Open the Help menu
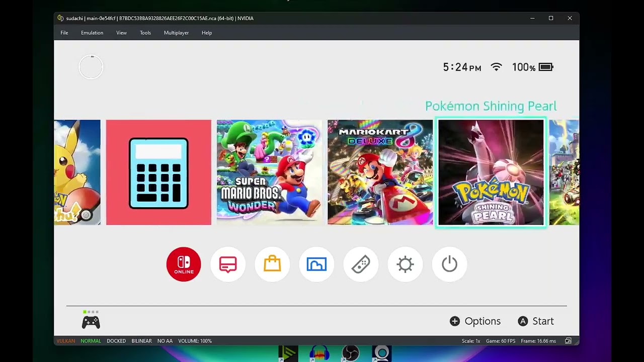Screen dimensions: 644x362 pos(207,33)
